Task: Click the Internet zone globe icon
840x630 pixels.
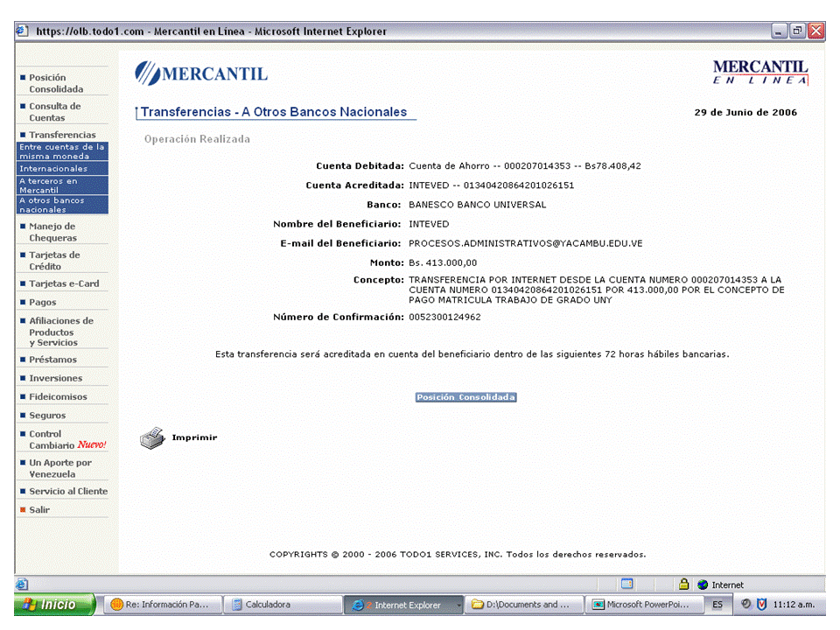Action: click(703, 584)
